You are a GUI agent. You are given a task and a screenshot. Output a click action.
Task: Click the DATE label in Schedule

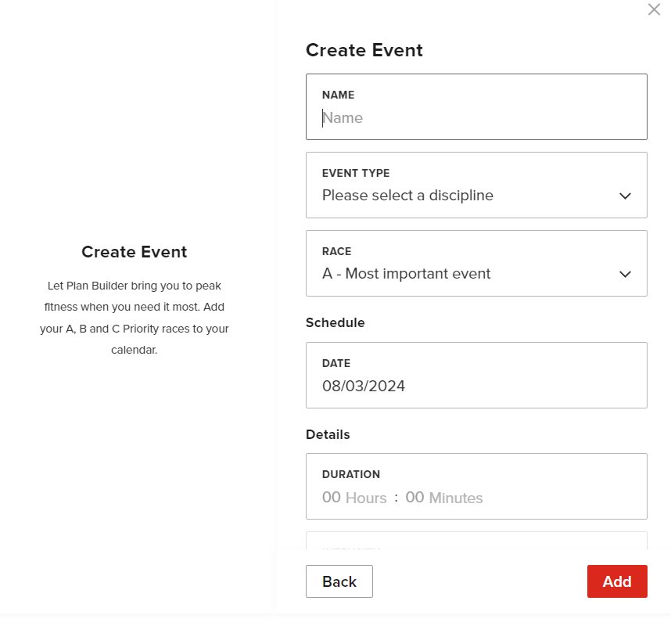(x=335, y=363)
